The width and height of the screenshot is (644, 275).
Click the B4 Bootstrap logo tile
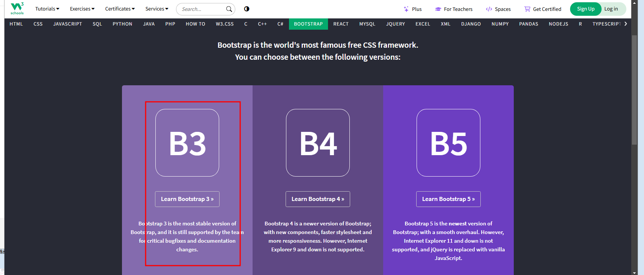point(318,143)
